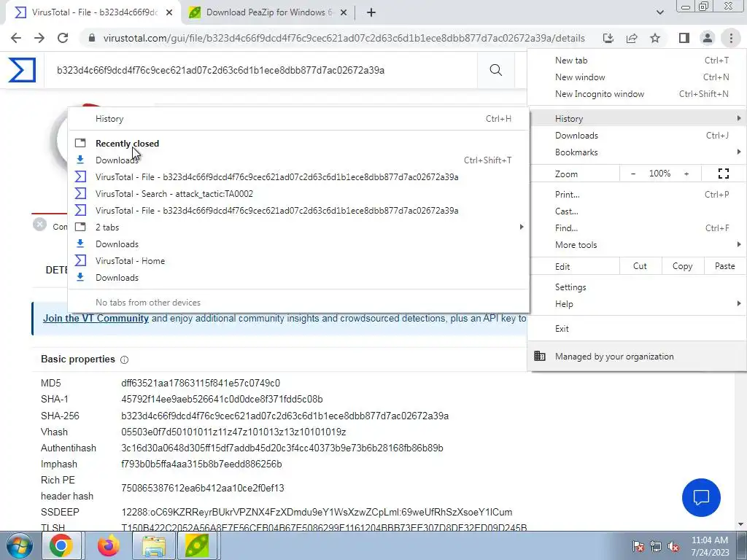This screenshot has height=560, width=747.
Task: Expand the Help submenu
Action: pos(637,304)
